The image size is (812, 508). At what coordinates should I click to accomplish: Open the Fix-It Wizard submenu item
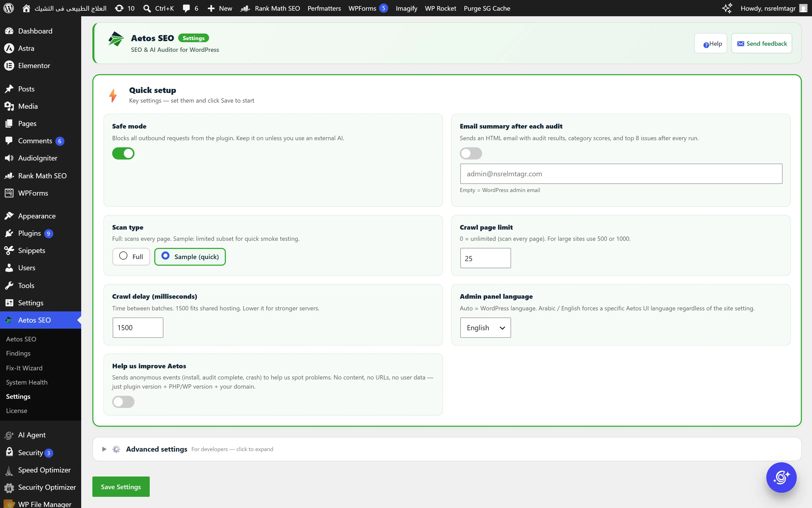pyautogui.click(x=24, y=368)
